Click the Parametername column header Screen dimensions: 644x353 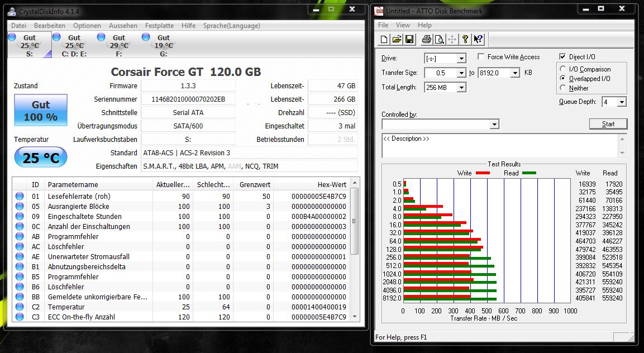tap(98, 184)
